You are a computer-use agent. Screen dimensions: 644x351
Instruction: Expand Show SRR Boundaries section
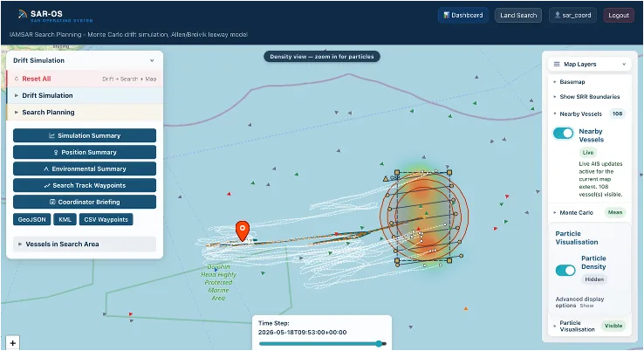(x=590, y=97)
